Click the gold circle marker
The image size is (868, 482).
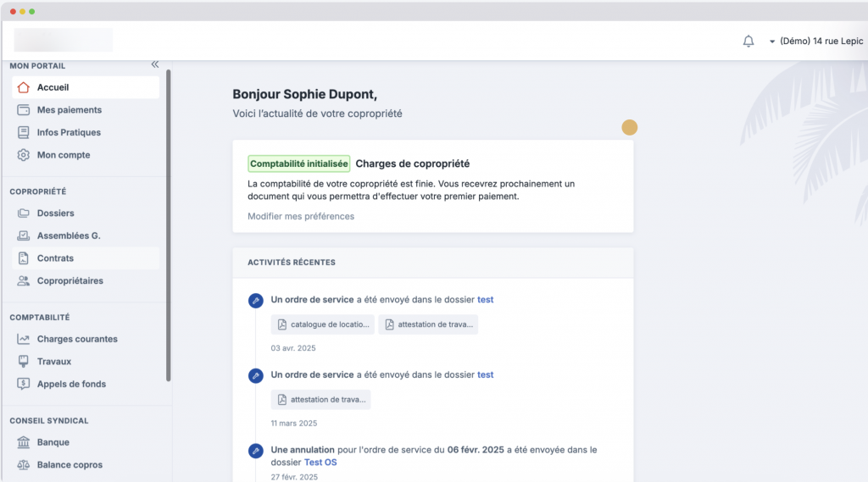(x=629, y=128)
